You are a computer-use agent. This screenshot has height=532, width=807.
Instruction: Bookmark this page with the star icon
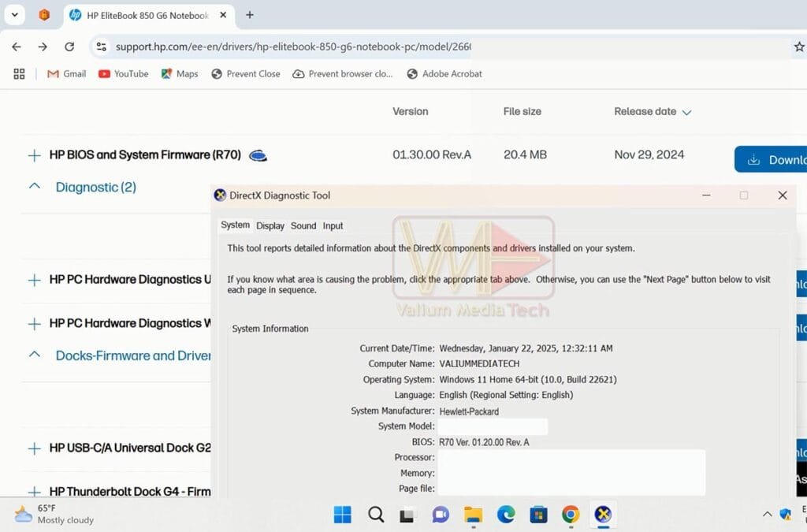[x=799, y=47]
